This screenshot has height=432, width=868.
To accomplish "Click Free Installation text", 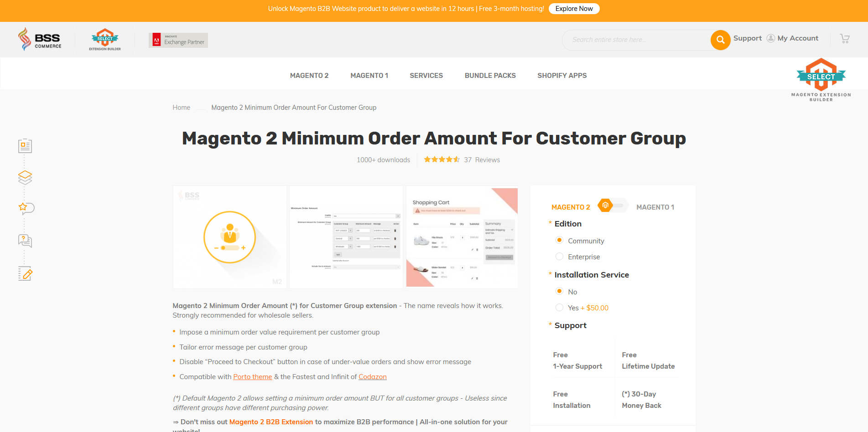I will tap(572, 400).
